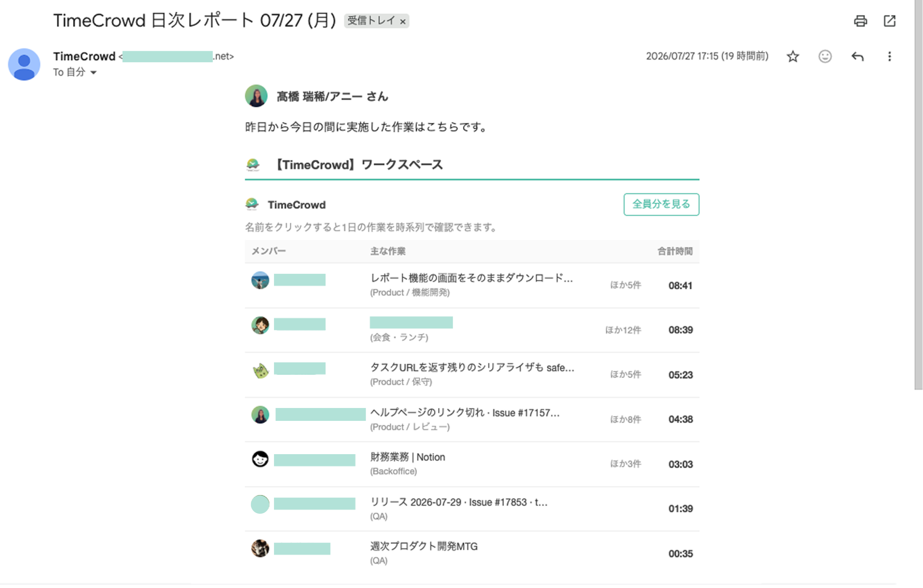
Task: Open the smiley face avatar in the 03:03 row
Action: tap(260, 459)
